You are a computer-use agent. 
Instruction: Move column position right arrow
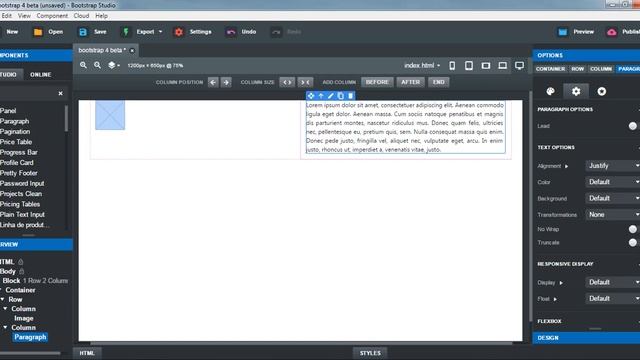[x=226, y=82]
